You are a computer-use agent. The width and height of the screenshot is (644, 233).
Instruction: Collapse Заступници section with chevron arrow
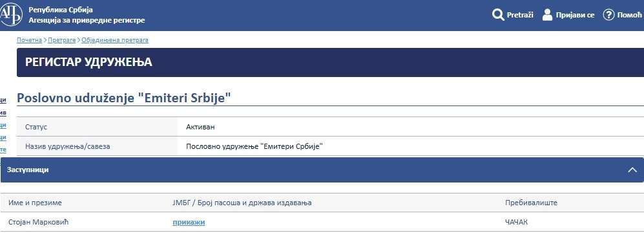[x=632, y=170]
